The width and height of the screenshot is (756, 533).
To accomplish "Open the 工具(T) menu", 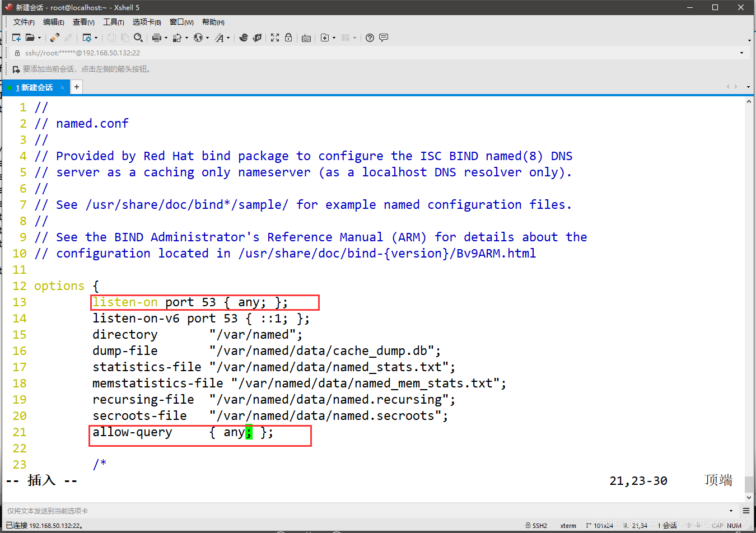I will [114, 22].
